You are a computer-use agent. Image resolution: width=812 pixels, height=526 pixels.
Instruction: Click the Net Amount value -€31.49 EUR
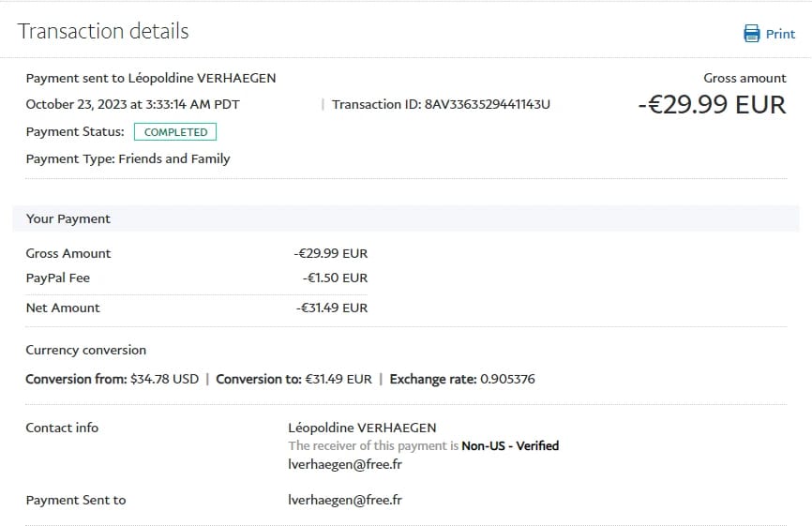click(332, 308)
